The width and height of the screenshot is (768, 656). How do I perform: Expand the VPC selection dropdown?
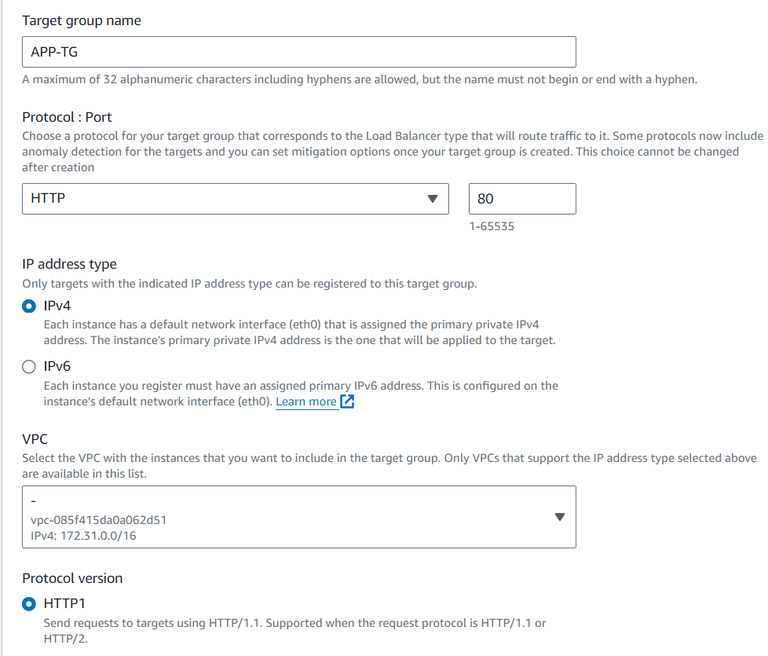pos(298,517)
